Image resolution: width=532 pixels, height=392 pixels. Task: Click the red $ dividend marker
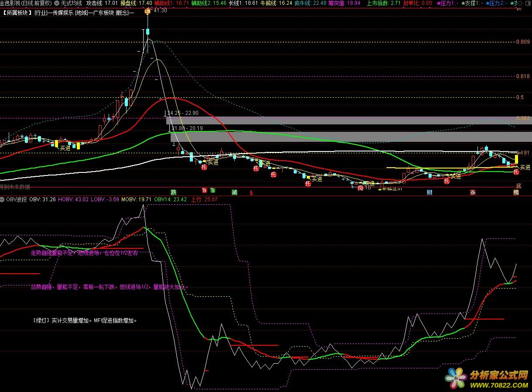(x=251, y=192)
